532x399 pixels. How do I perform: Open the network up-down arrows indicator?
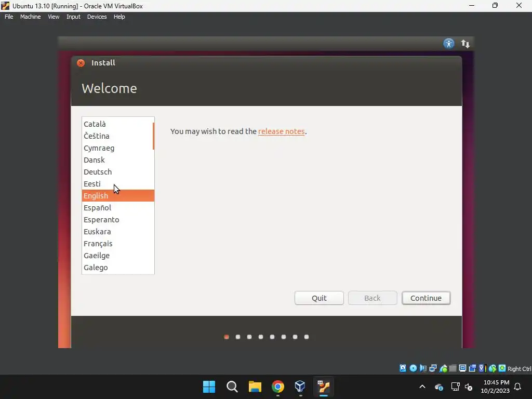(x=465, y=44)
